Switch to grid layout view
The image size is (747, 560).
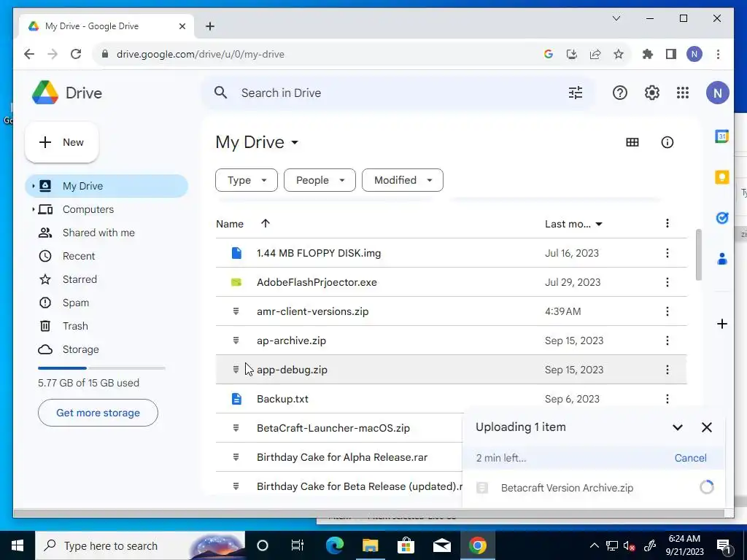pos(632,142)
